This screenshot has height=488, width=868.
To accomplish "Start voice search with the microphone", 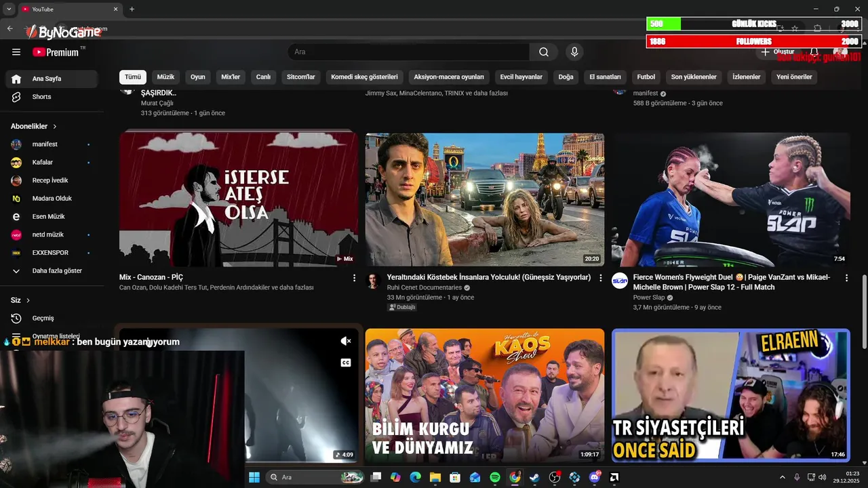I will coord(574,52).
